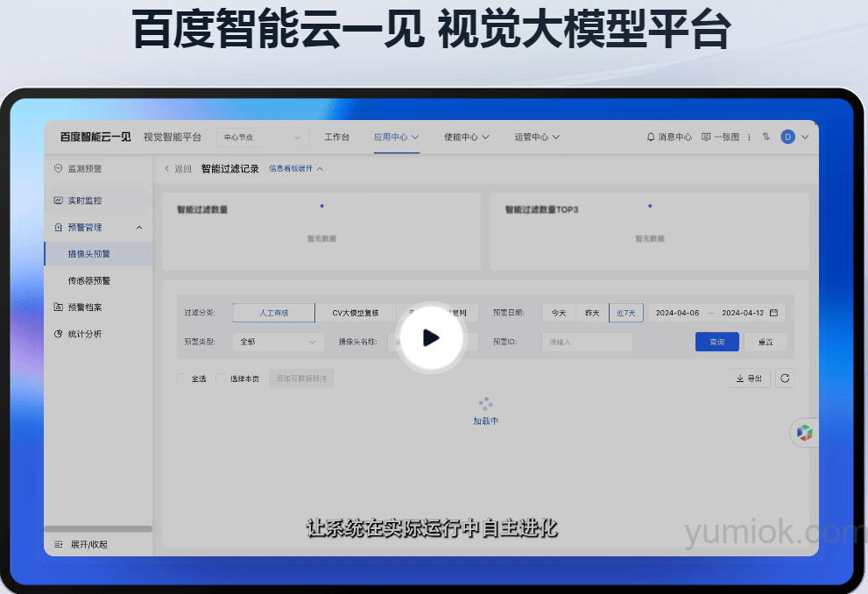Tick the 选择本页 checkbox
This screenshot has height=594, width=868.
pos(221,378)
